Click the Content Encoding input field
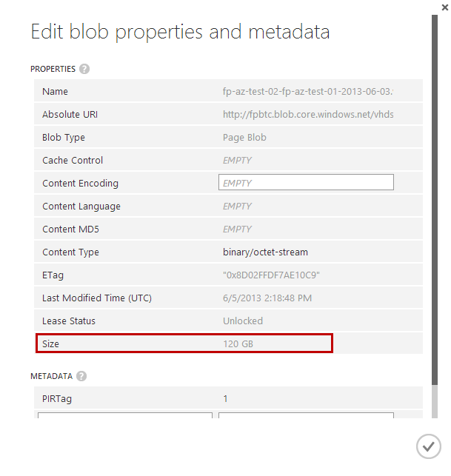This screenshot has width=451, height=476. [306, 183]
